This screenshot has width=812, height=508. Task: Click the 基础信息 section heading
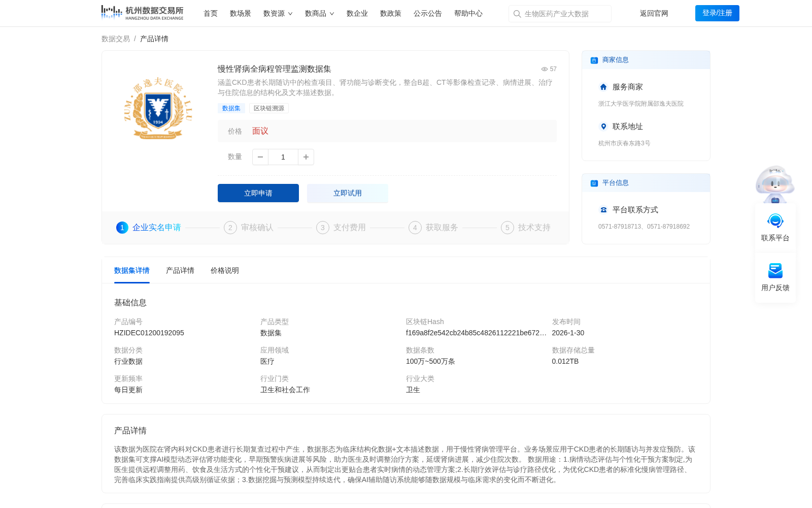click(130, 303)
